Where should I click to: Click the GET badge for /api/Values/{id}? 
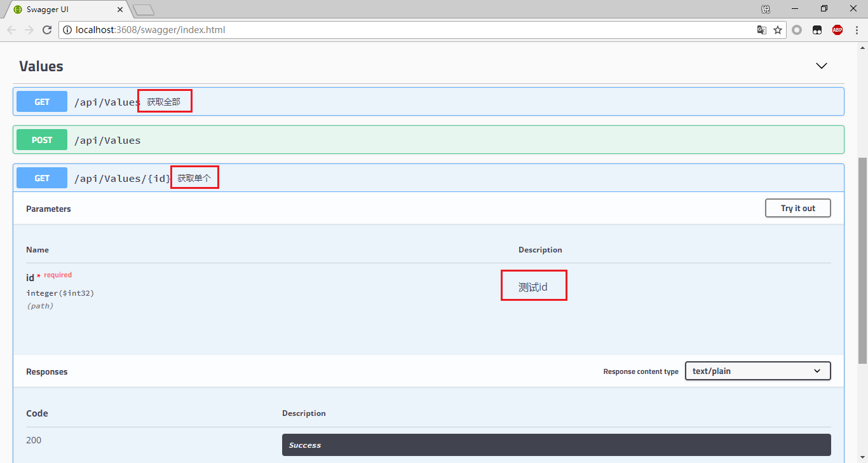tap(42, 178)
